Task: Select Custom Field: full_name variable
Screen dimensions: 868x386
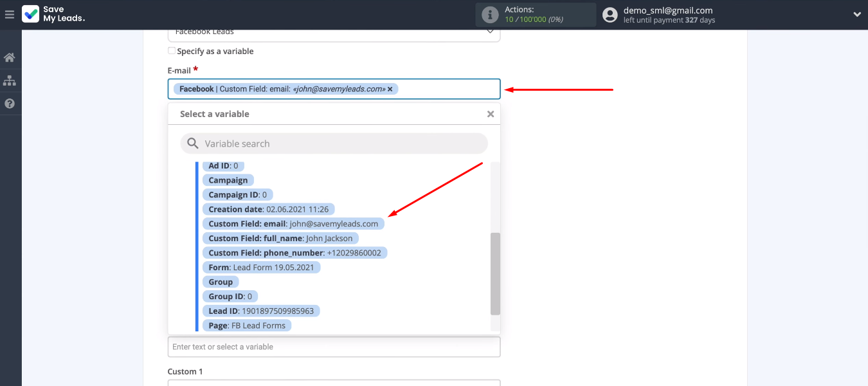Action: point(280,238)
